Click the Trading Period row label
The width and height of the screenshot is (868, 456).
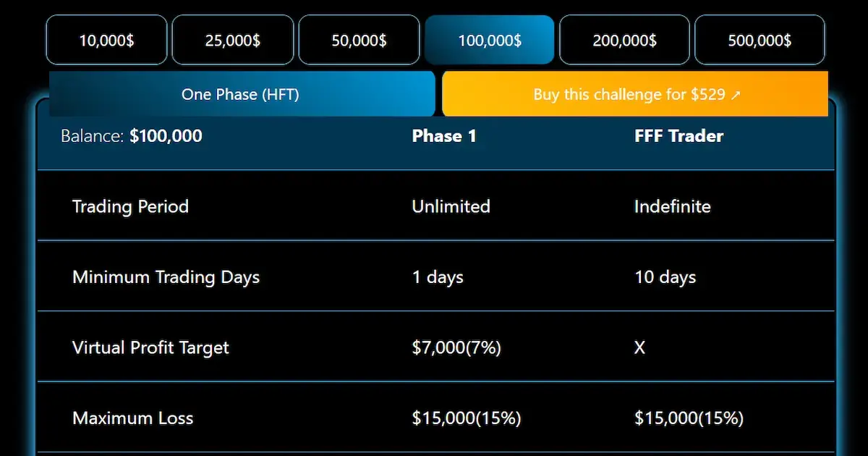point(130,206)
